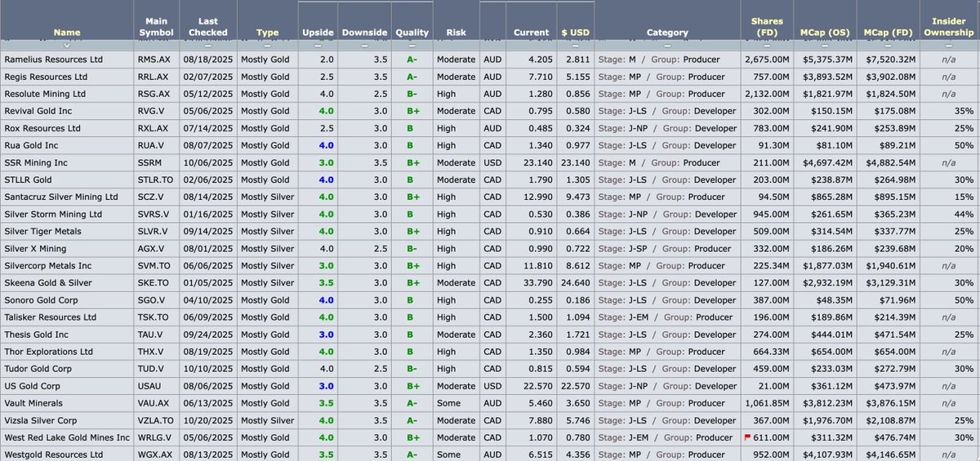The width and height of the screenshot is (980, 461).
Task: Click the 24.640 USD price for Skeena
Action: pos(576,283)
